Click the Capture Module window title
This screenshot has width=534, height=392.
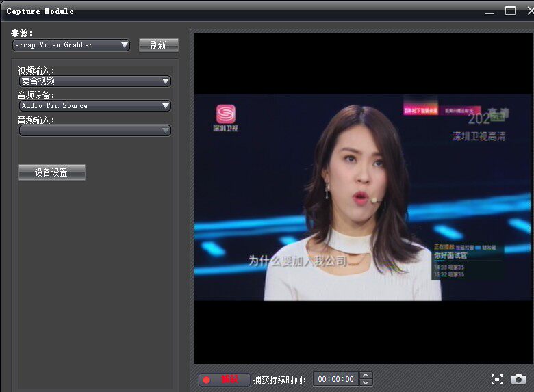(40, 11)
